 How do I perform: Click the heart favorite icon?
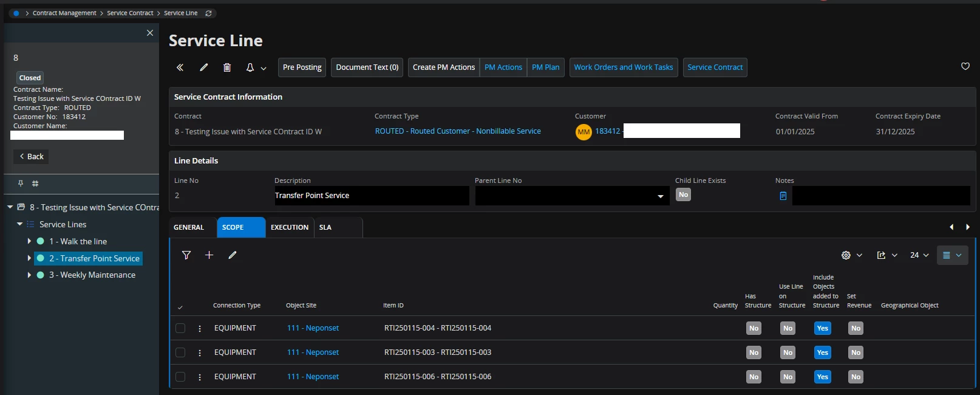pyautogui.click(x=965, y=66)
